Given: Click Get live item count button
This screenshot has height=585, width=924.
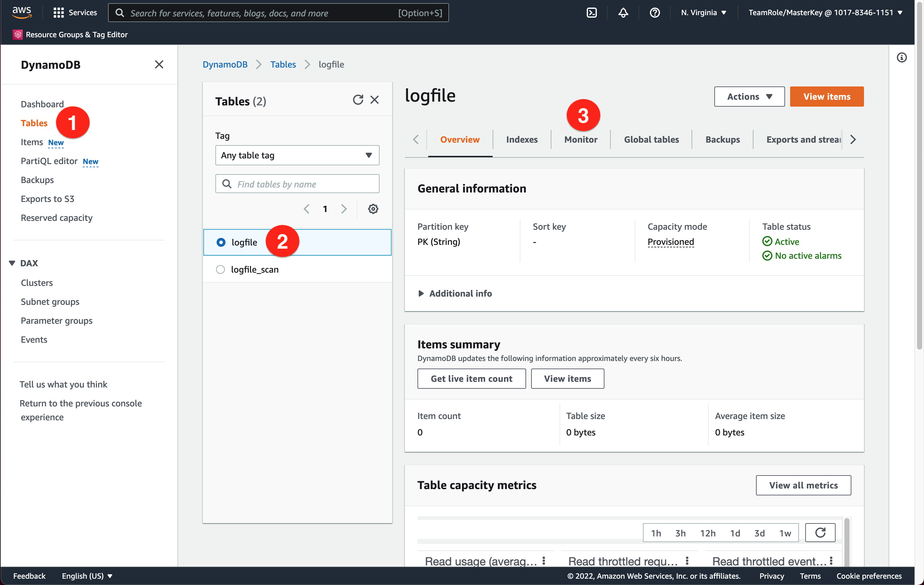Looking at the screenshot, I should (x=471, y=378).
